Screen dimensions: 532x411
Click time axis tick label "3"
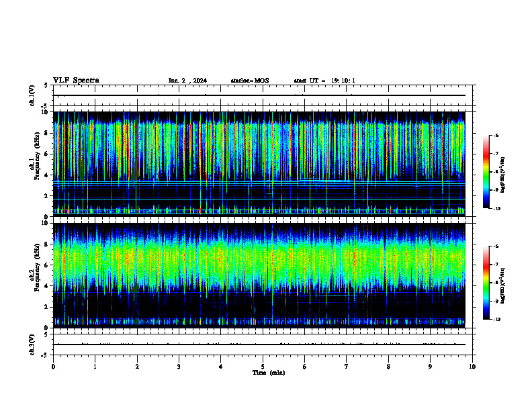pos(179,367)
